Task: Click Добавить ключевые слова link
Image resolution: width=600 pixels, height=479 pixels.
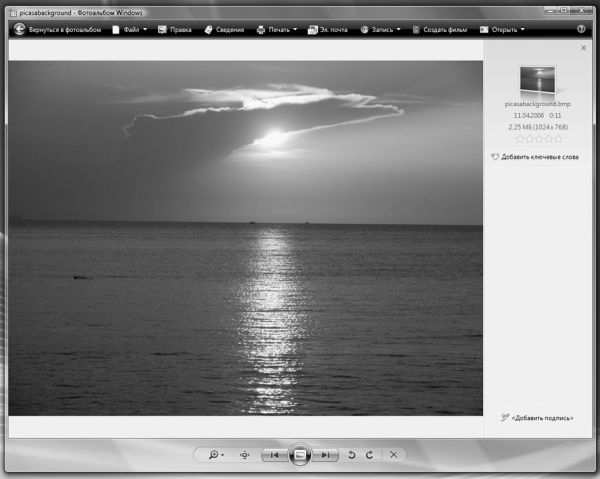Action: [x=541, y=157]
